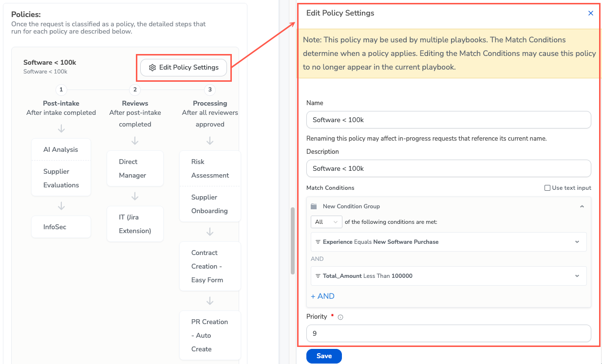Click the info icon next to Priority

(340, 317)
